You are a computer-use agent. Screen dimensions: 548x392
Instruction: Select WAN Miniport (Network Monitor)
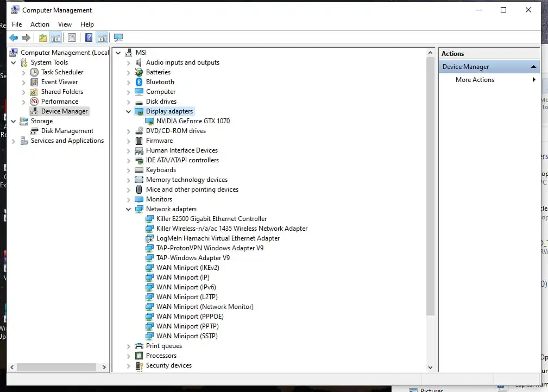point(205,307)
